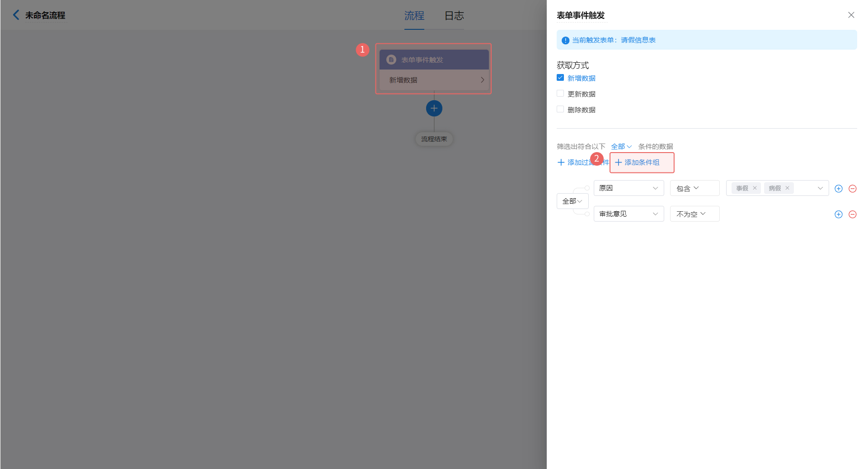This screenshot has height=469, width=868.
Task: Open the 全部 dropdown in filter sentence
Action: 621,146
